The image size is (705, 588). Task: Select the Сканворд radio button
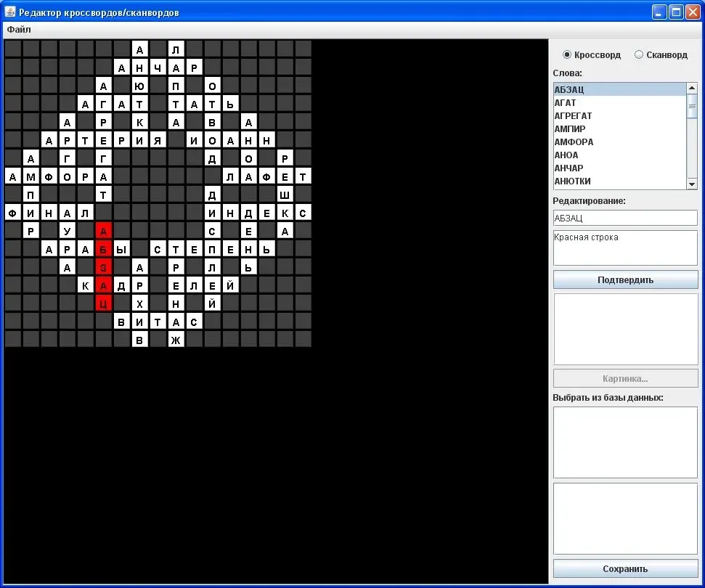click(x=639, y=55)
